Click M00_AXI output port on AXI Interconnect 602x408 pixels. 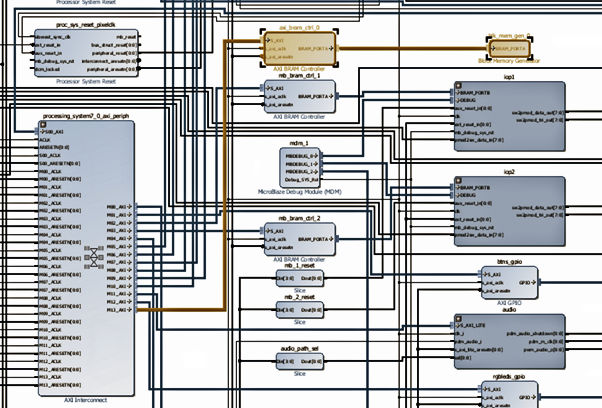pyautogui.click(x=119, y=207)
